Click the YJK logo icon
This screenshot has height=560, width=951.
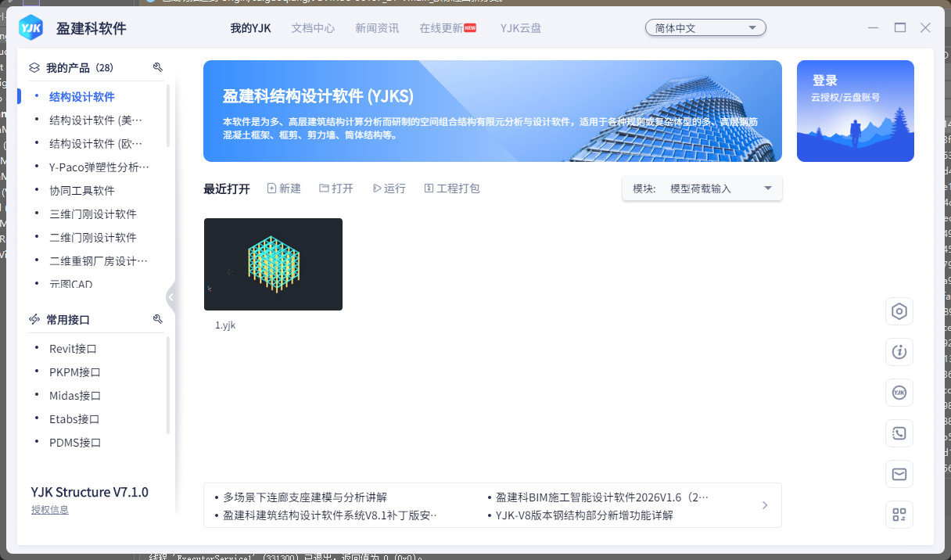point(31,27)
